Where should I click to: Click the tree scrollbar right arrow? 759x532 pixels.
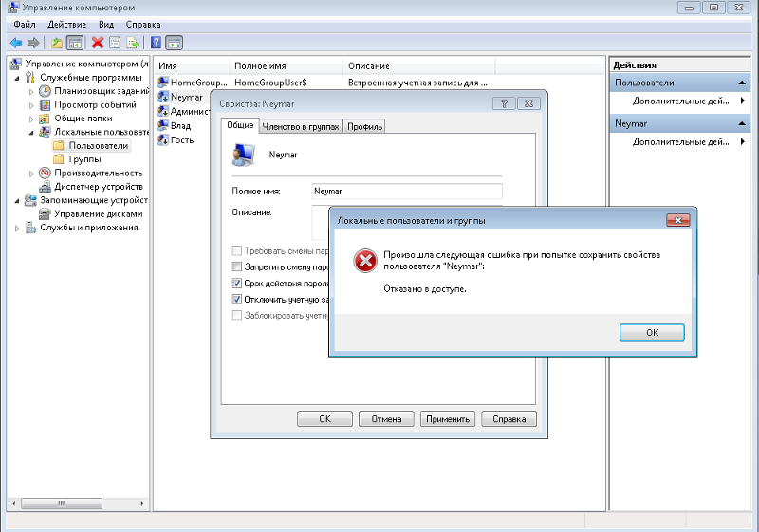(x=142, y=504)
